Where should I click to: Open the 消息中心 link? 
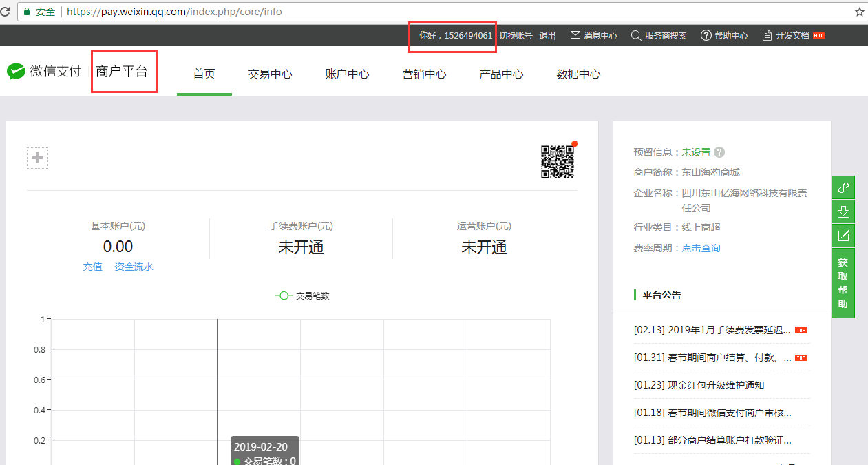(600, 35)
